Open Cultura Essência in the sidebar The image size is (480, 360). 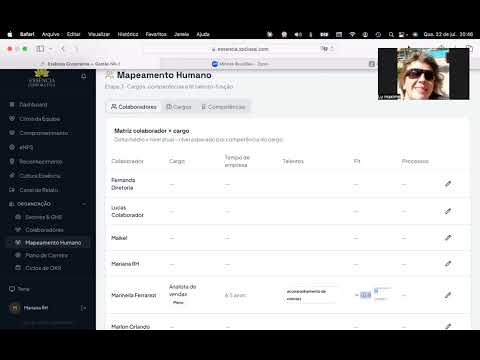coord(35,176)
